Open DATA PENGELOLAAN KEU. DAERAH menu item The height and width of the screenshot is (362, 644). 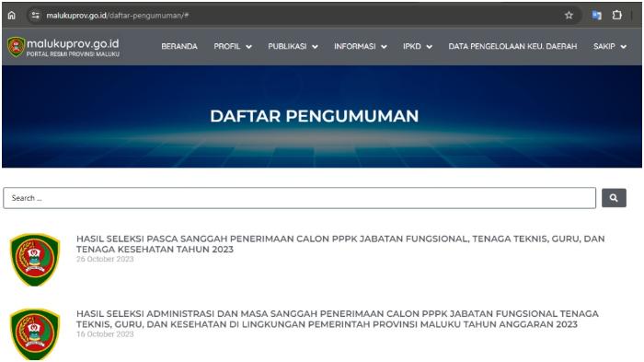point(512,46)
